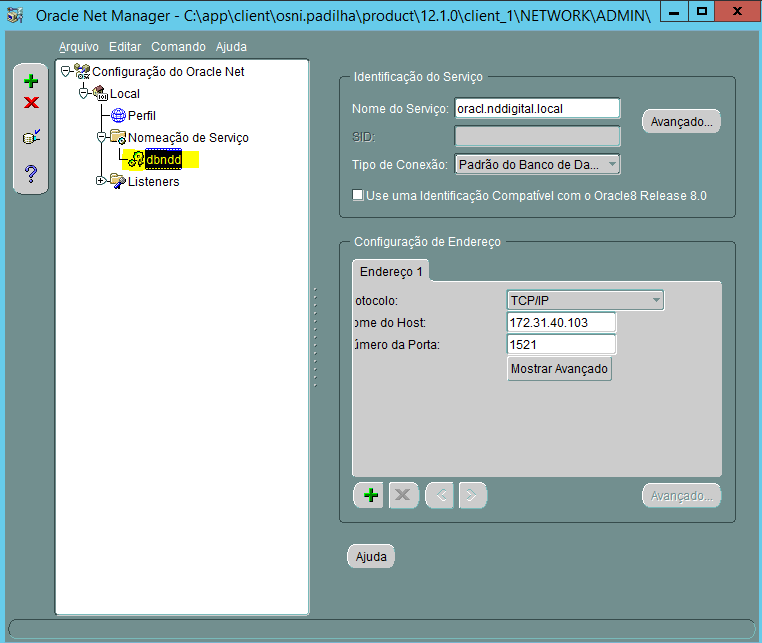Expand the Listeners tree node
Image resolution: width=762 pixels, height=643 pixels.
[x=100, y=181]
